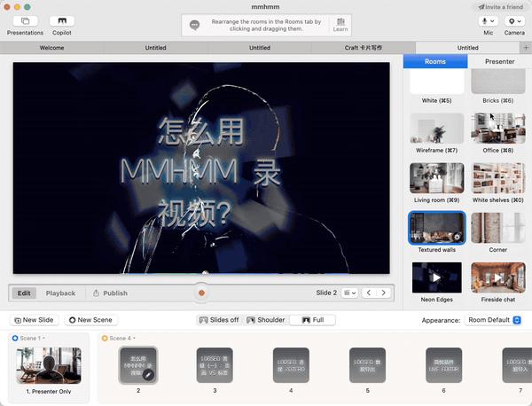This screenshot has width=532, height=406.
Task: Select the Neon Edges video room
Action: pyautogui.click(x=436, y=277)
